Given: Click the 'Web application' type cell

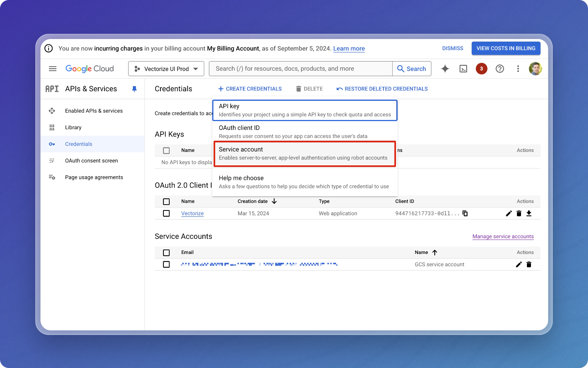Looking at the screenshot, I should coord(338,213).
